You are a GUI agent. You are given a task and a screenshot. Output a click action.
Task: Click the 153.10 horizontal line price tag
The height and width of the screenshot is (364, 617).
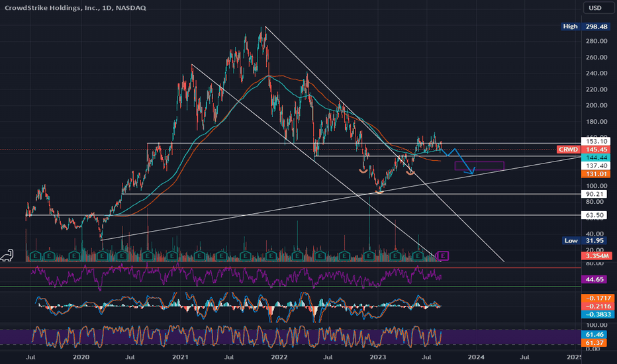click(x=596, y=141)
